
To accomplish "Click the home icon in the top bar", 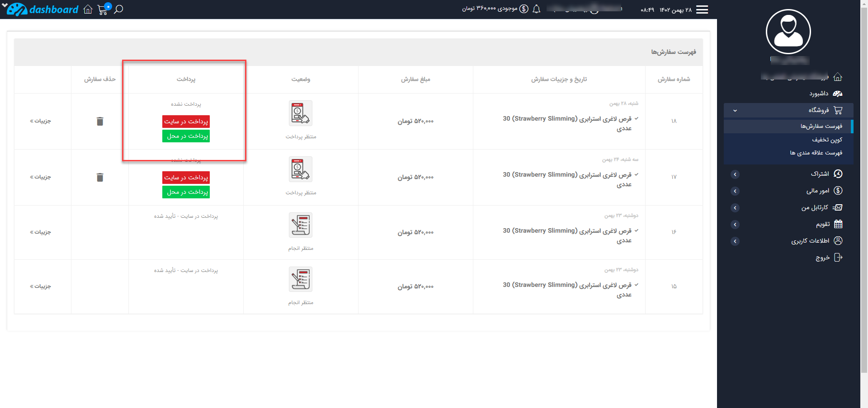I will point(88,9).
